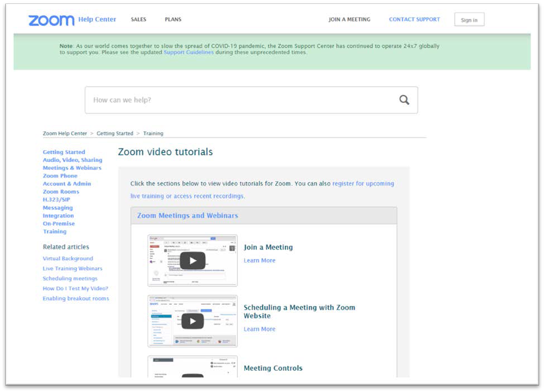The image size is (544, 392).
Task: Click the Related articles heading
Action: [x=66, y=247]
